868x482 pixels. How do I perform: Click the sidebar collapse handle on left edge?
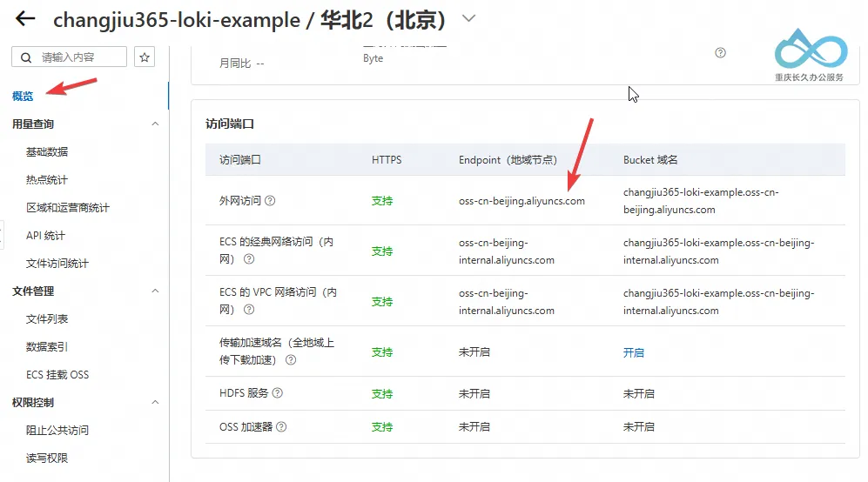pos(2,235)
